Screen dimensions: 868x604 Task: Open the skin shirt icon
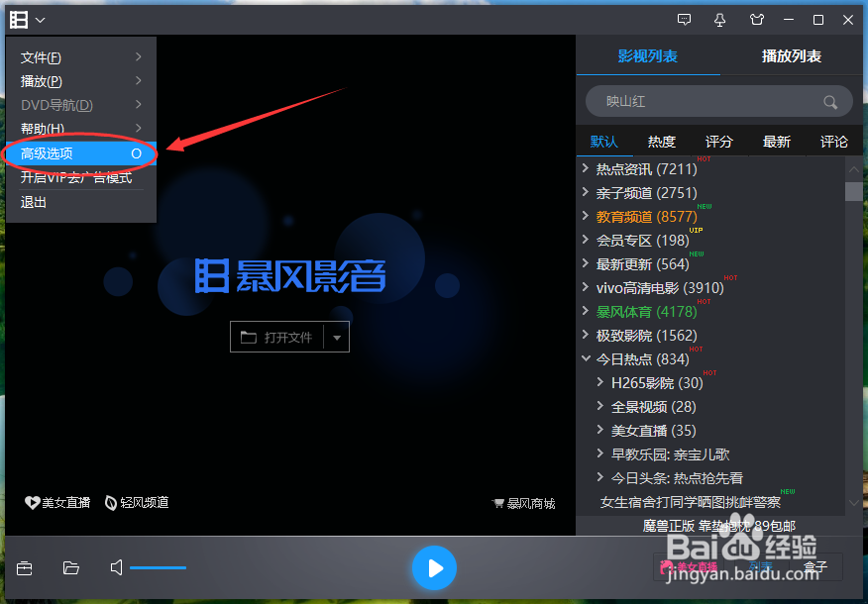757,20
